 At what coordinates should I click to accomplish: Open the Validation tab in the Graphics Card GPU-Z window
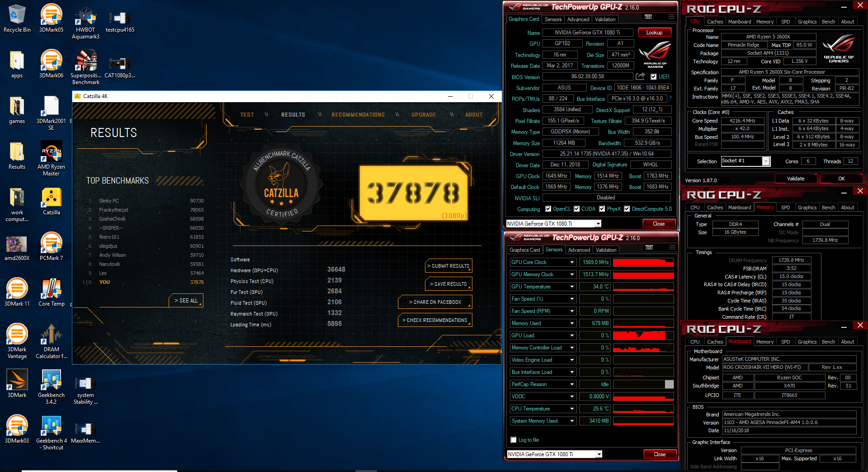(605, 19)
